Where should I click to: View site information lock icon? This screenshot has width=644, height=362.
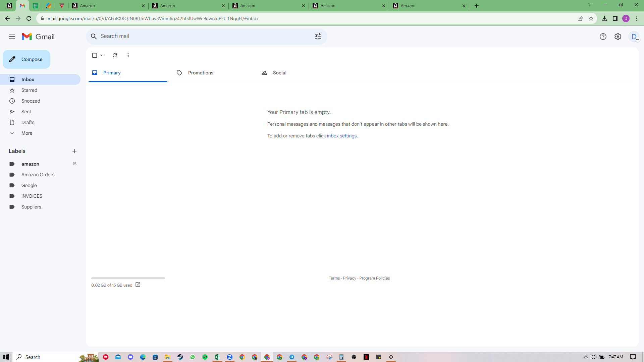point(42,18)
